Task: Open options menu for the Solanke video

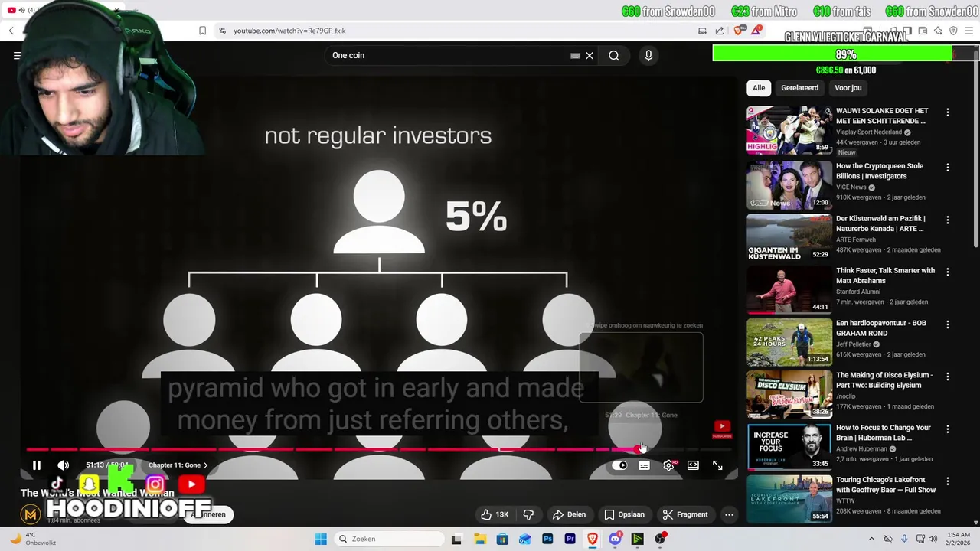Action: pos(948,112)
